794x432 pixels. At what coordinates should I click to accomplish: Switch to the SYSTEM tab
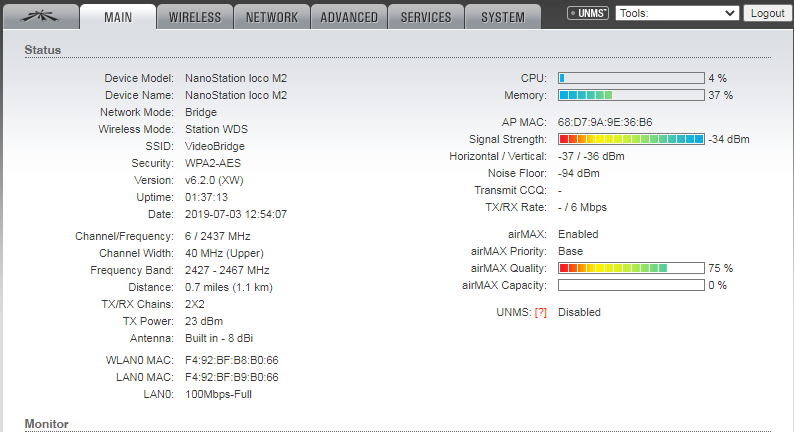(x=502, y=17)
